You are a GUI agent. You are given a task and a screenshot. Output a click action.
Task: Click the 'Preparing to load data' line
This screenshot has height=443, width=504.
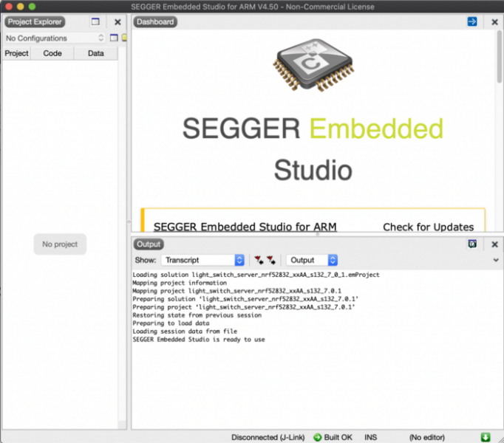point(171,323)
